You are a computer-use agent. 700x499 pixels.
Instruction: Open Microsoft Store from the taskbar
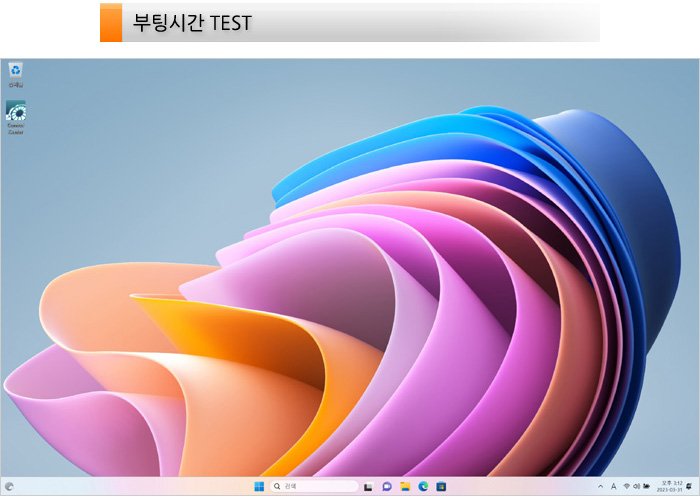pos(441,487)
